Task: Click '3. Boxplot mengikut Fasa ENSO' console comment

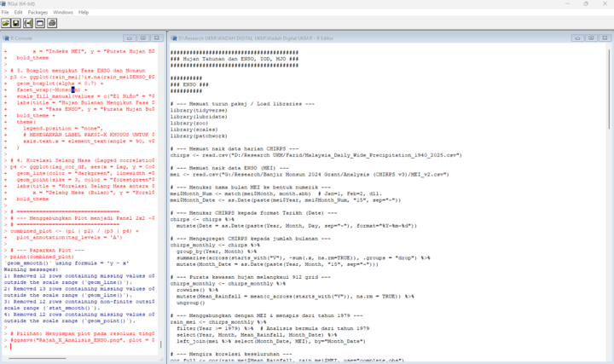Action: click(x=78, y=71)
